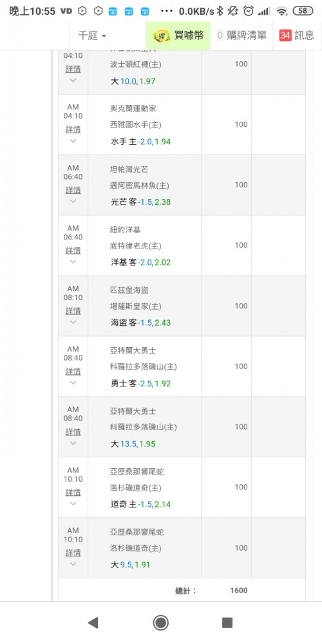Image resolution: width=322 pixels, height=644 pixels.
Task: Select the 大 9.5, 1.91 pick
Action: (x=131, y=565)
